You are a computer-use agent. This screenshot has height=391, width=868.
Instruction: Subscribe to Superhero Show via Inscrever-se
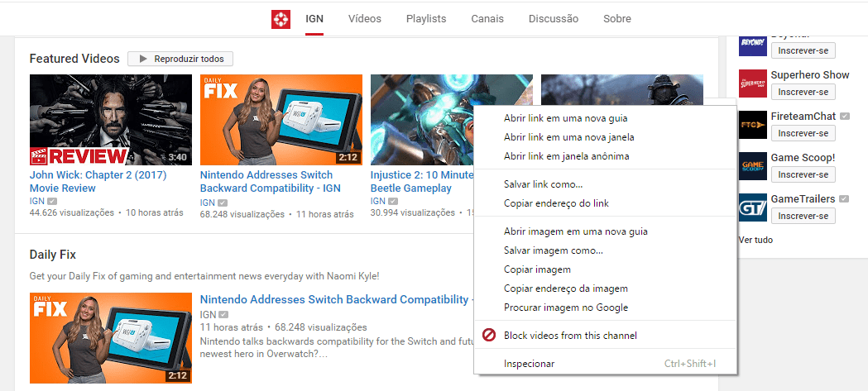tap(803, 92)
